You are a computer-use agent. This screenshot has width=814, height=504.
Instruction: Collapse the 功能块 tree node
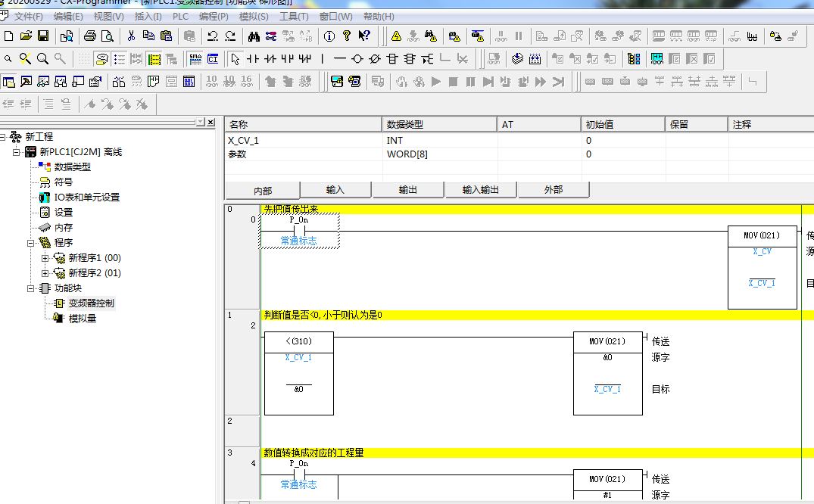pos(31,288)
